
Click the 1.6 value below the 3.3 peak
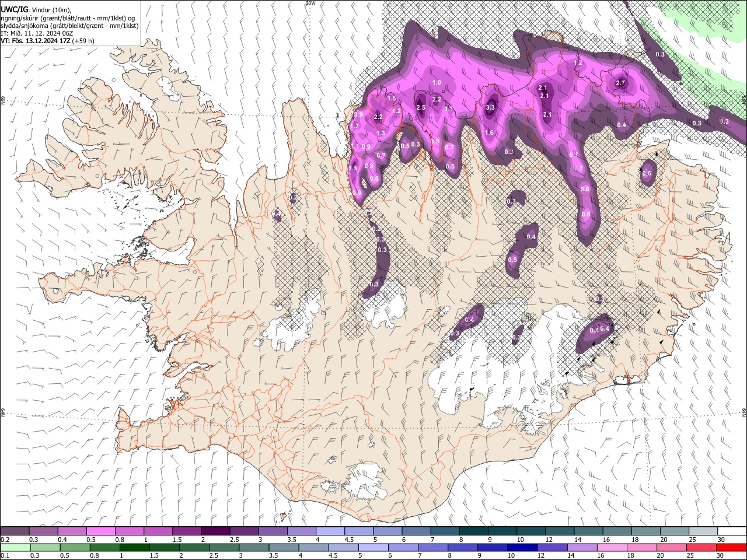tap(489, 132)
